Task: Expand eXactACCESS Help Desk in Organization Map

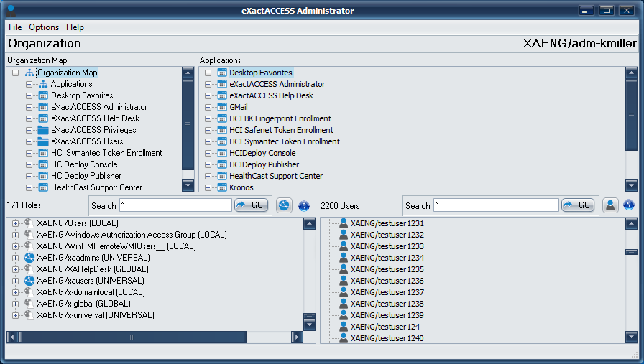Action: [x=29, y=118]
